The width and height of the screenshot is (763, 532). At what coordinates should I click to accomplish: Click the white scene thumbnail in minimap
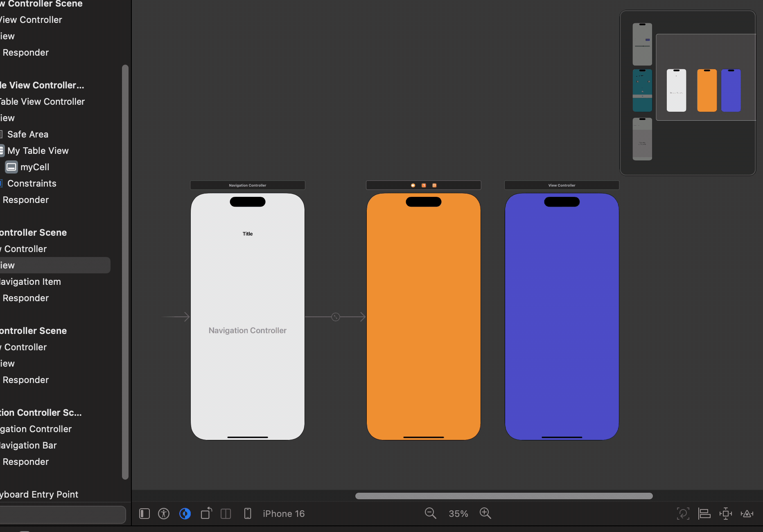click(x=676, y=90)
